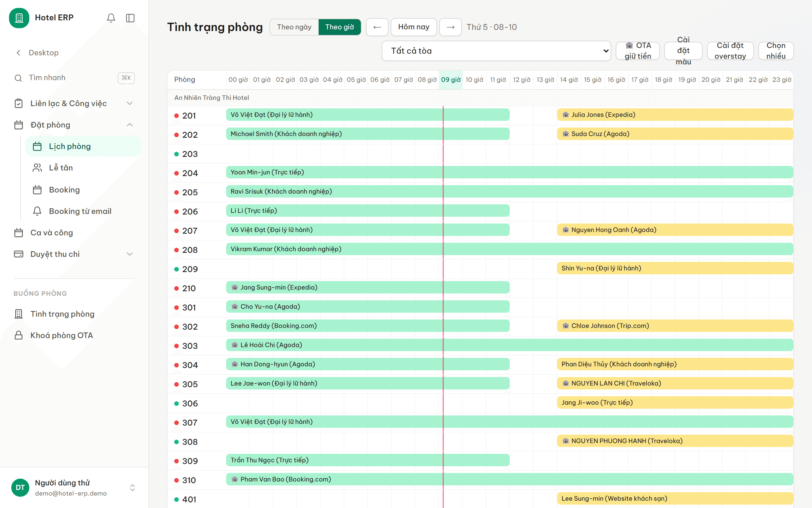Go to Lễ tân page
Image resolution: width=812 pixels, height=508 pixels.
[83, 168]
